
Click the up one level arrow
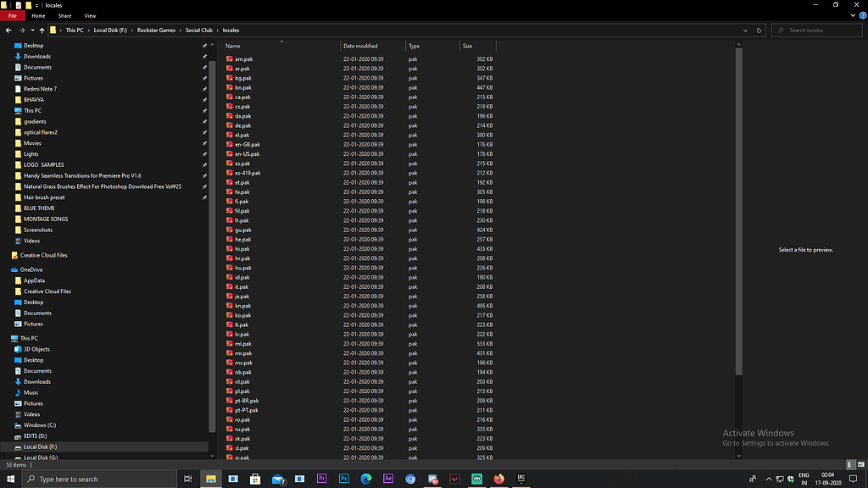point(42,30)
